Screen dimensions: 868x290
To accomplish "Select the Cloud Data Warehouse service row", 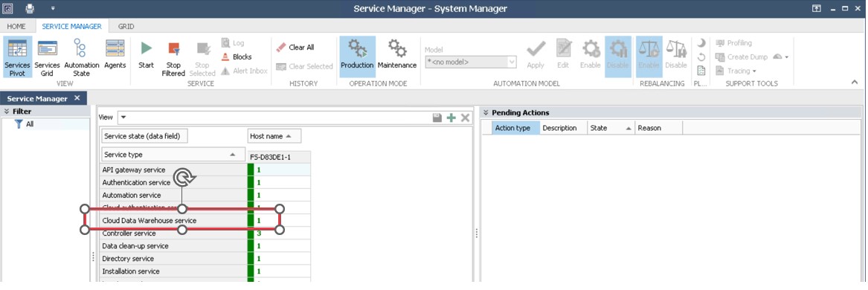I will tap(173, 220).
